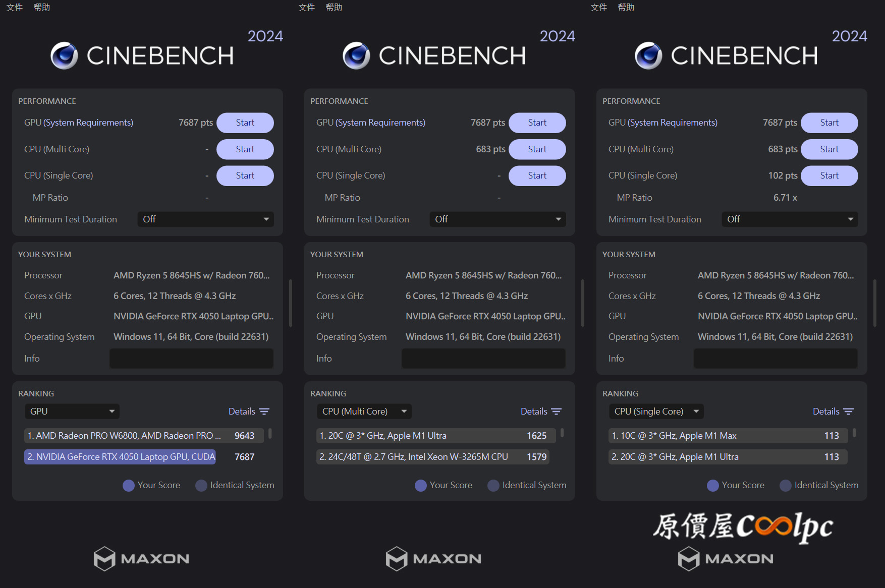885x588 pixels.
Task: Toggle the Your Score indicator in the right window
Action: click(713, 485)
